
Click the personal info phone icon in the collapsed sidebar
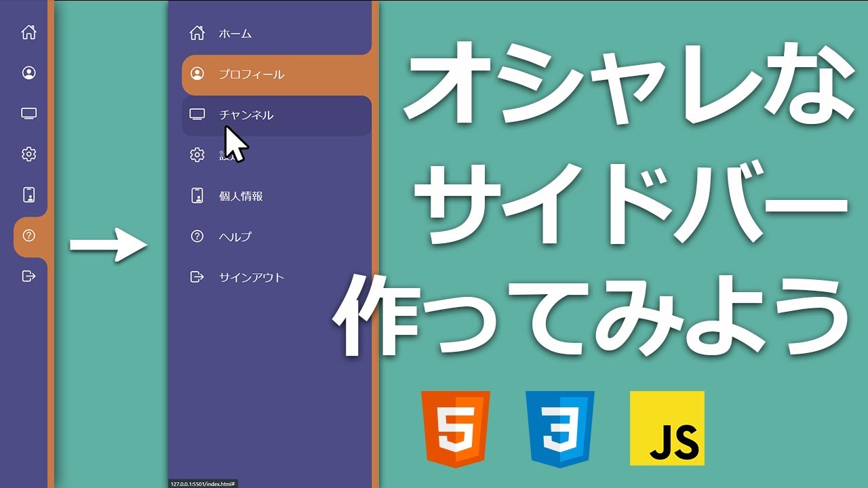pyautogui.click(x=28, y=195)
